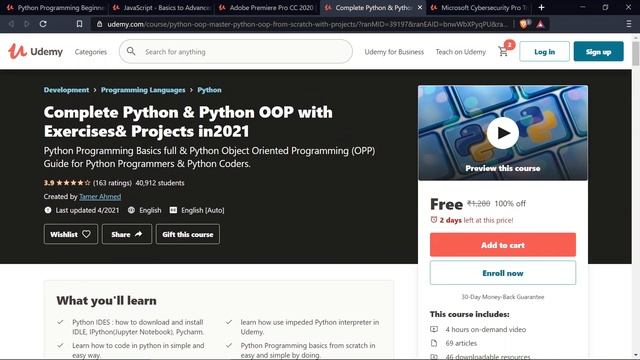
Task: Click '30-Day Money-Back Guarantee' text
Action: (503, 297)
